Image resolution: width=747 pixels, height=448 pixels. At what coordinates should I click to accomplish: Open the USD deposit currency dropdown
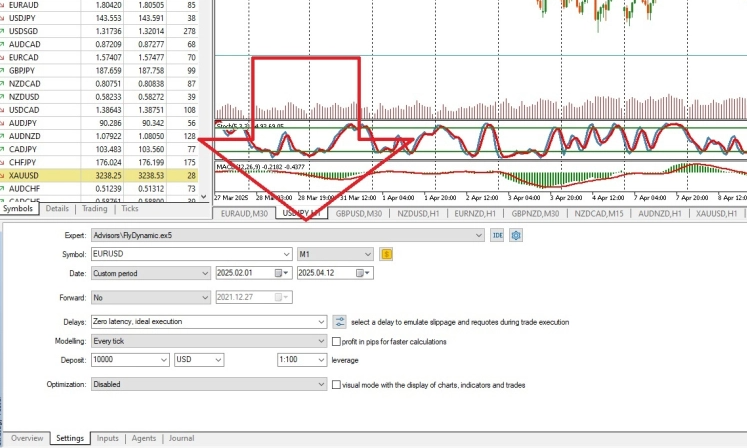click(x=218, y=360)
